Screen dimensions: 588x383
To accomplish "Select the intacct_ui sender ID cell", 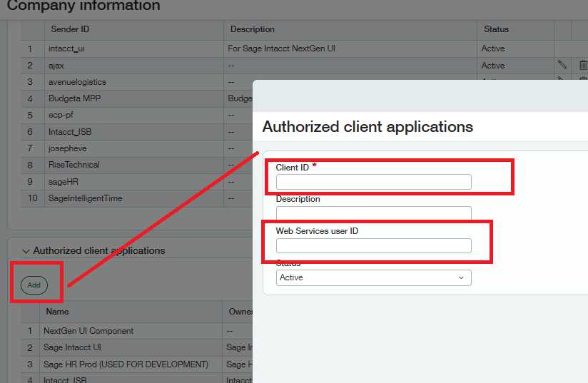I will [134, 48].
